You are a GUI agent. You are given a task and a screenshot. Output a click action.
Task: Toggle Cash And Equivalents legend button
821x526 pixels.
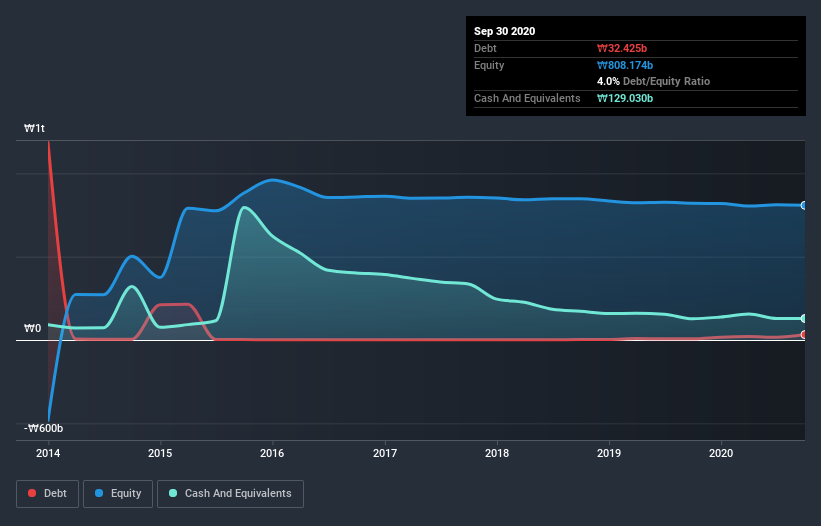230,494
